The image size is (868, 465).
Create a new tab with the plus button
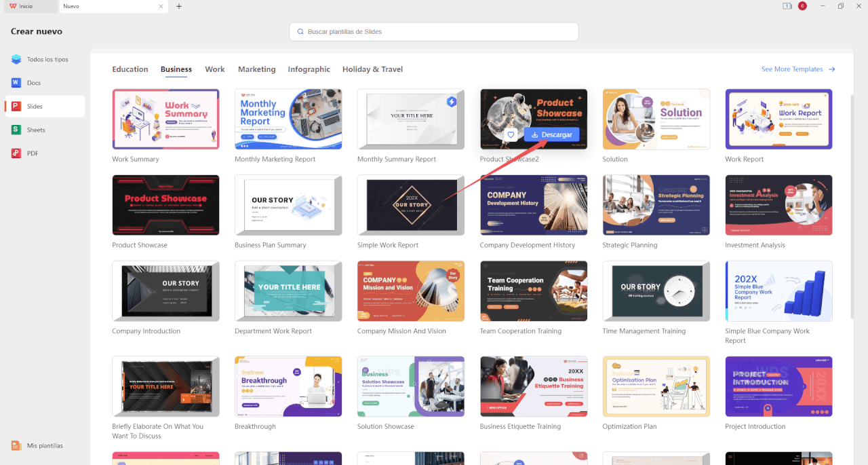point(178,6)
